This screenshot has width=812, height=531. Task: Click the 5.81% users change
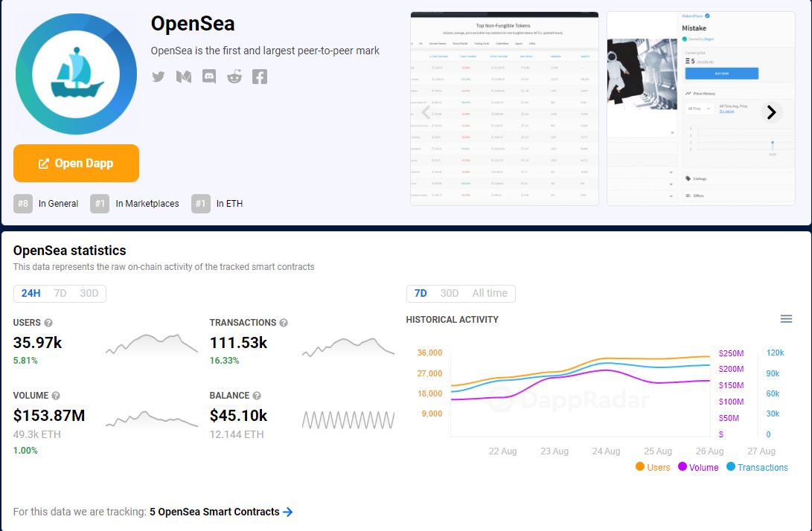tap(25, 361)
